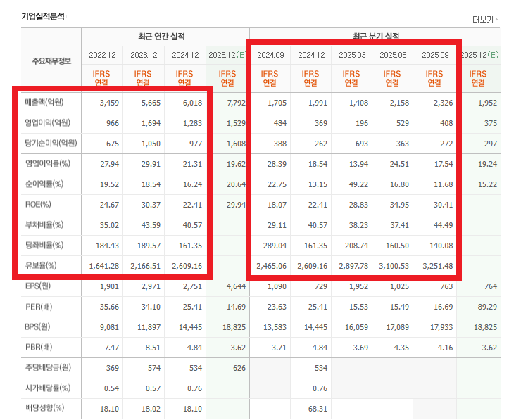
Task: Click the 2025.09 quarterly column header
Action: click(435, 54)
